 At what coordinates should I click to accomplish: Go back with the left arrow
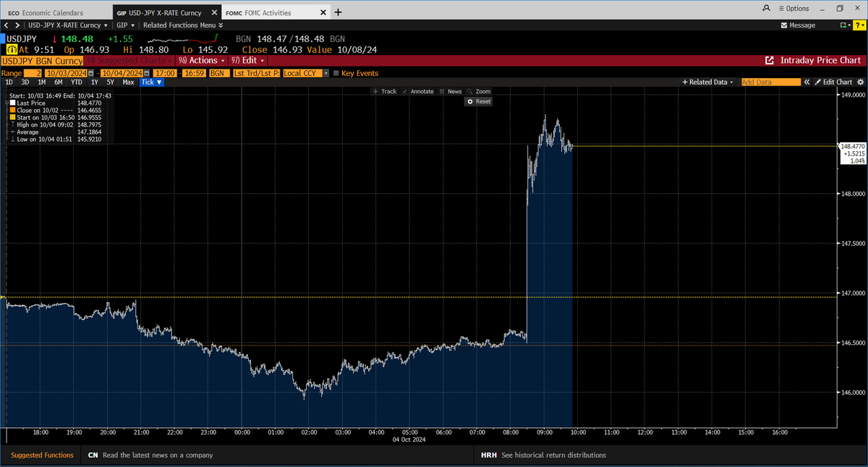(x=7, y=25)
